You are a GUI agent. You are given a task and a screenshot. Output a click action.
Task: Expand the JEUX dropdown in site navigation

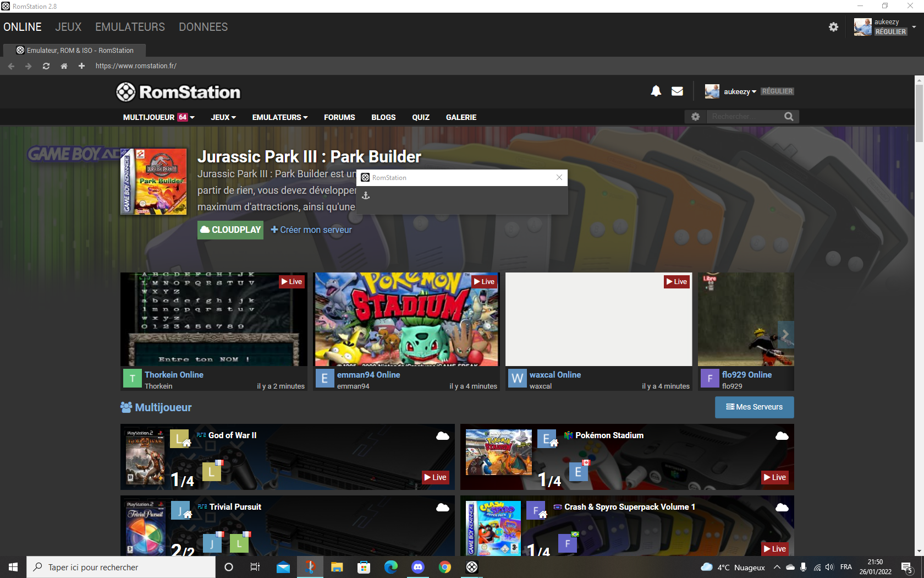223,117
